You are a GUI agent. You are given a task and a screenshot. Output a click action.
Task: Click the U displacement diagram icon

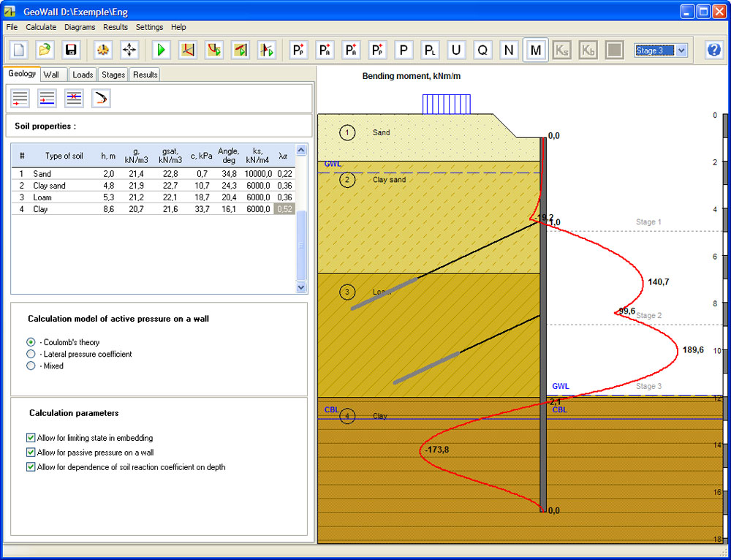(x=456, y=50)
